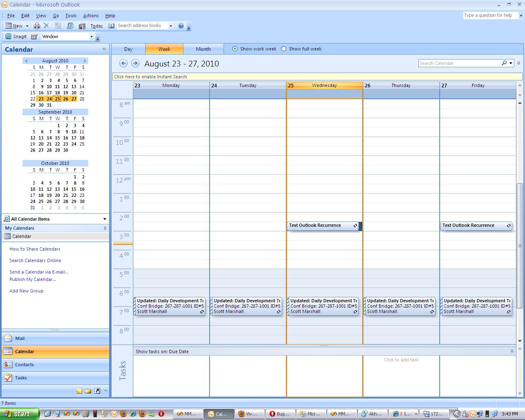Click the Today button
The height and width of the screenshot is (420, 525).
(x=97, y=26)
